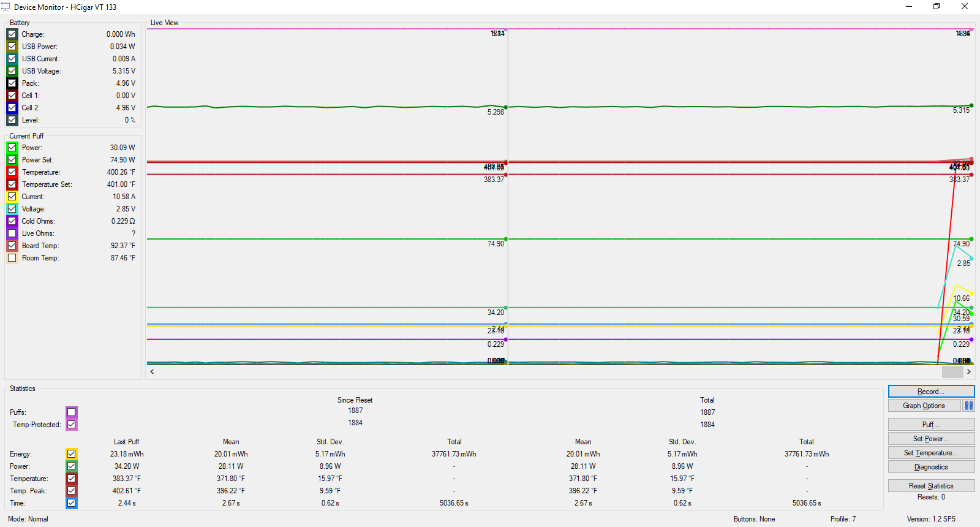Toggle the Temp. Peak statistics checkbox
The width and height of the screenshot is (980, 527).
click(x=72, y=491)
